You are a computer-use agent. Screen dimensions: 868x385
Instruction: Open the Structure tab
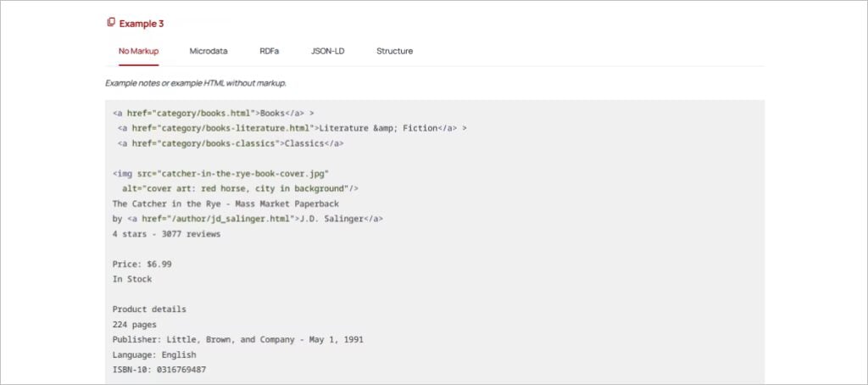[395, 51]
